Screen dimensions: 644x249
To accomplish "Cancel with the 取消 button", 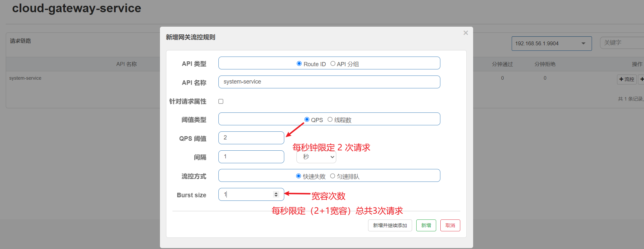I will [x=450, y=226].
